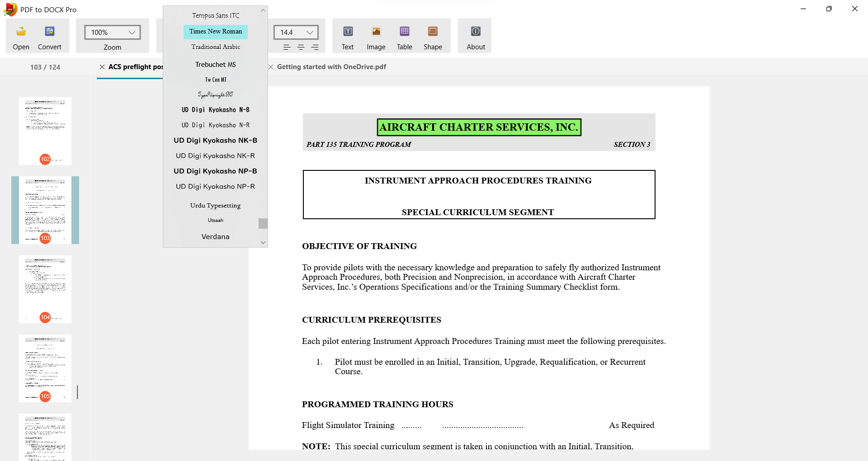Open a new PDF file
868x461 pixels.
(20, 36)
